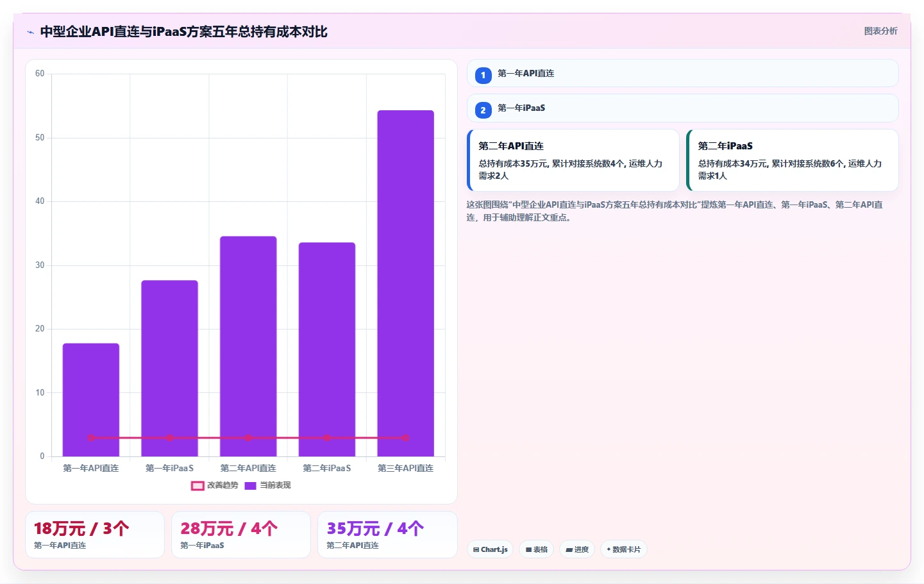This screenshot has height=584, width=924.
Task: Click the 进度 tag chip
Action: (577, 549)
